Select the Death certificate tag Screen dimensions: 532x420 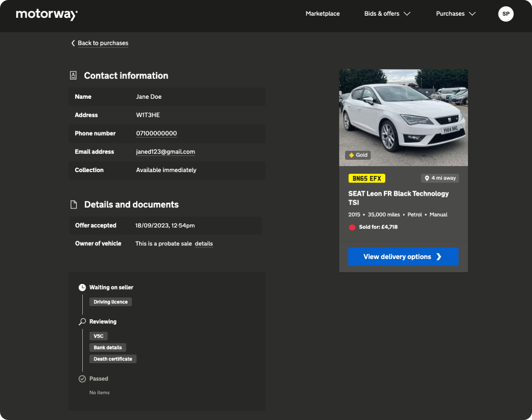click(113, 359)
